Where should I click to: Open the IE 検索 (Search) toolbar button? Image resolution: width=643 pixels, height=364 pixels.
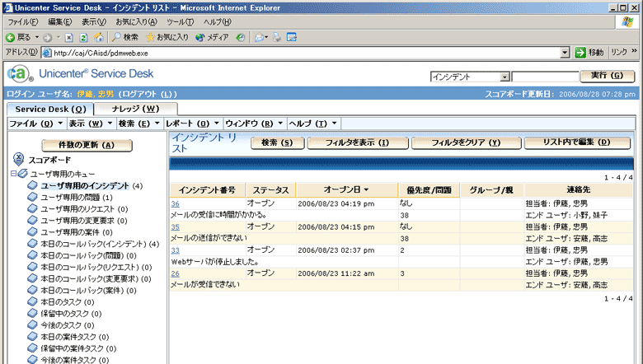tap(125, 37)
